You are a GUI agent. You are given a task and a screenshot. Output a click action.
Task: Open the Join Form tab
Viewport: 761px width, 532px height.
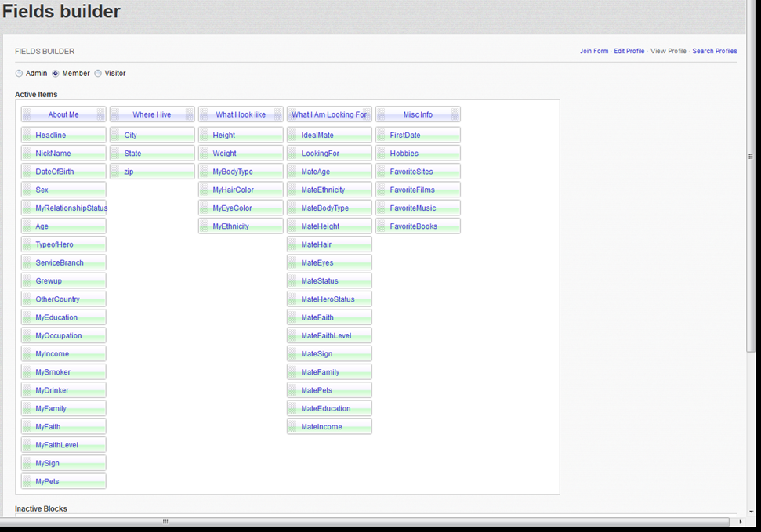(593, 51)
